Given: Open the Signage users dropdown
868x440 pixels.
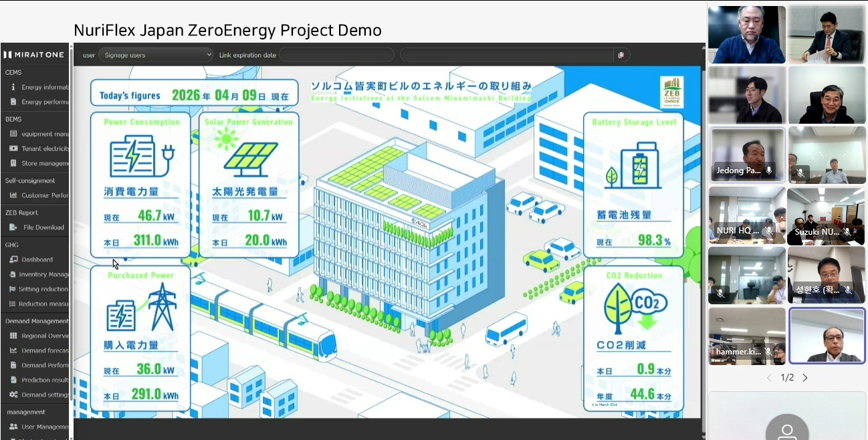Looking at the screenshot, I should (156, 55).
